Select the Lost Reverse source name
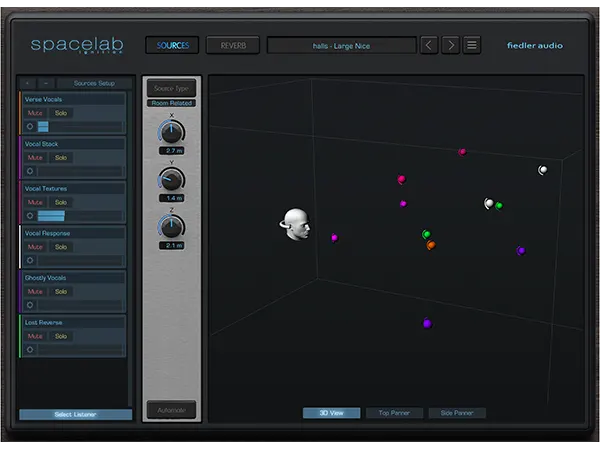This screenshot has height=450, width=600. click(44, 323)
